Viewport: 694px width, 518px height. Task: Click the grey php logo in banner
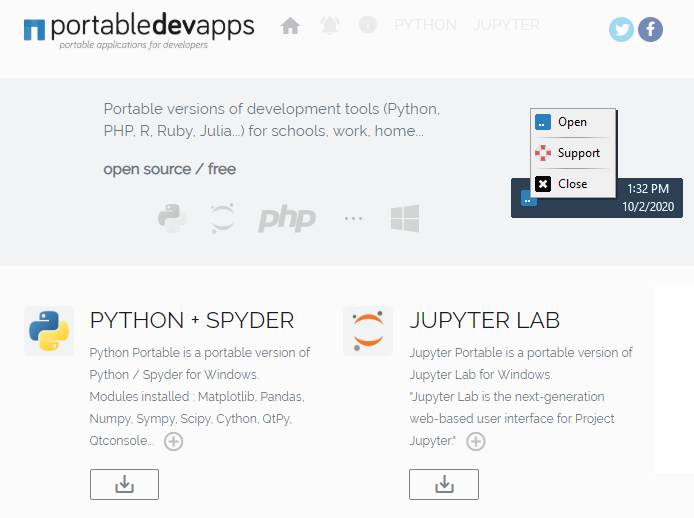click(x=287, y=218)
